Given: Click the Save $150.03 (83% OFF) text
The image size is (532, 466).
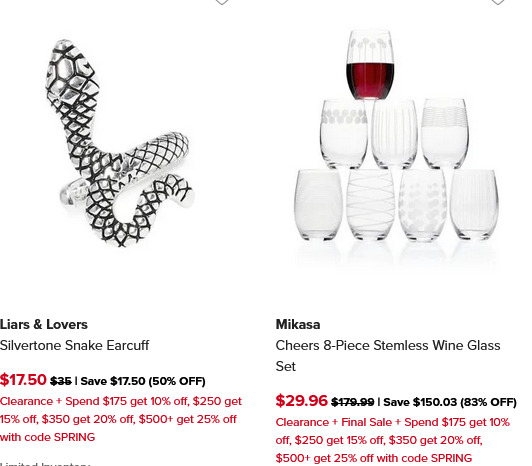Looking at the screenshot, I should [450, 402].
